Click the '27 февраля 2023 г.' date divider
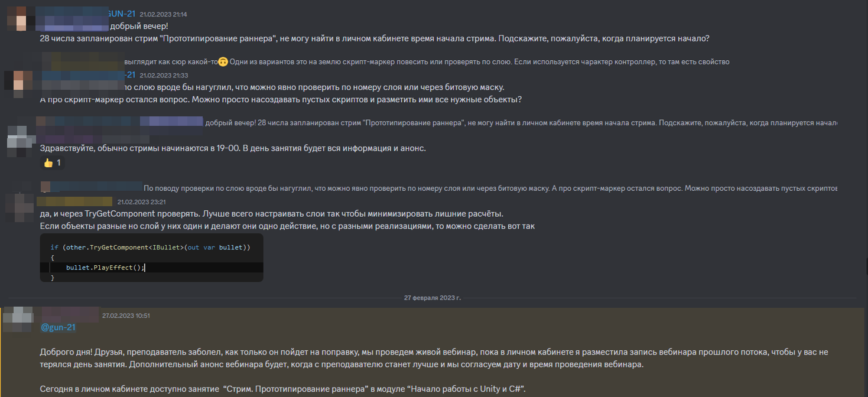 point(433,298)
